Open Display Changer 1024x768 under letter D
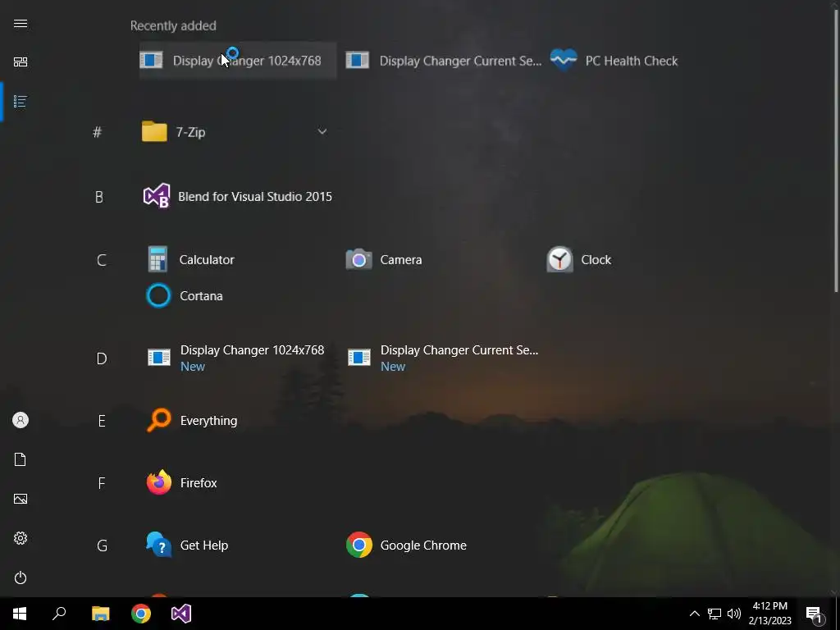 coord(236,358)
